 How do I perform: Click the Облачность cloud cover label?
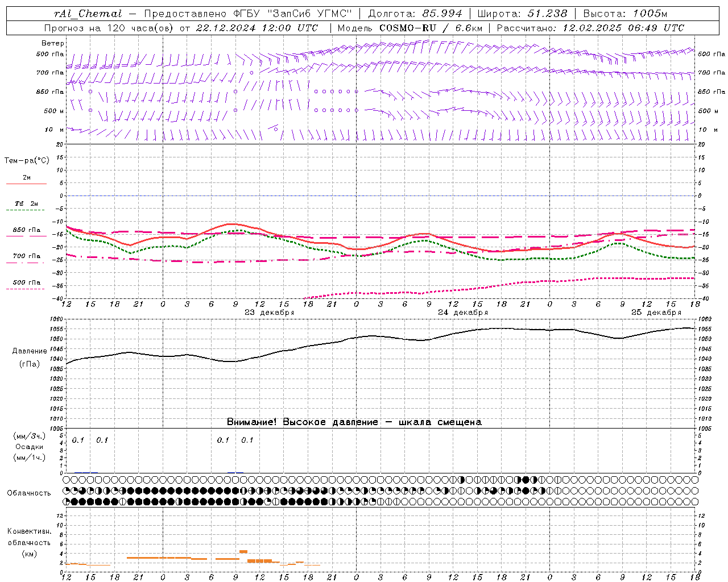[x=29, y=493]
